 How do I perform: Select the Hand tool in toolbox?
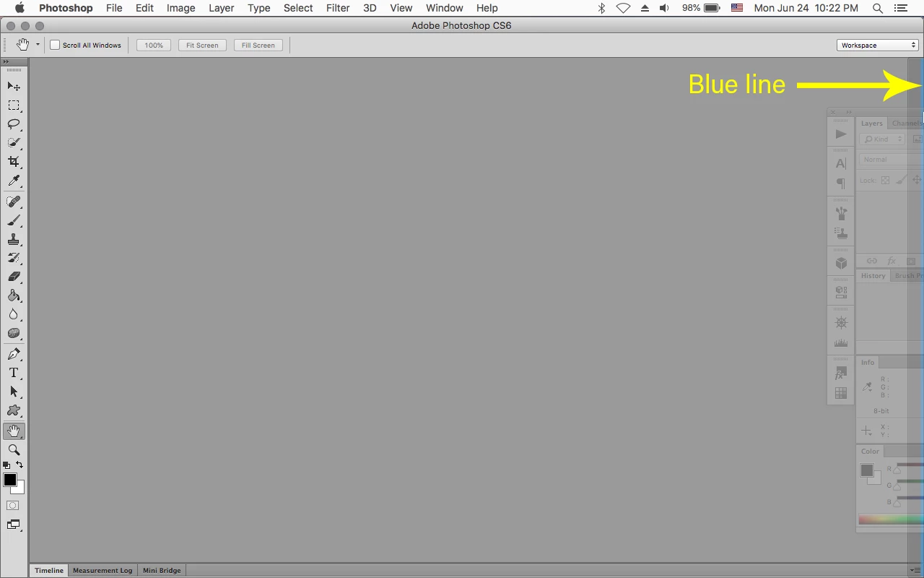14,431
